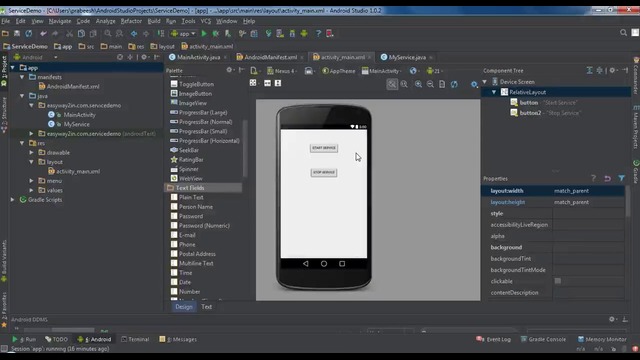Click the Palette panel vertical scrollbar
The image size is (640, 360).
point(245,149)
